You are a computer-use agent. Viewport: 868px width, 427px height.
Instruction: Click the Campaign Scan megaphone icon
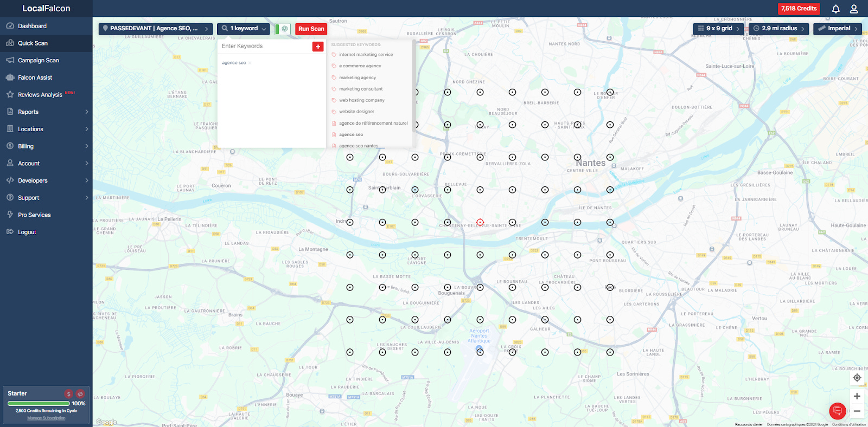[x=10, y=60]
